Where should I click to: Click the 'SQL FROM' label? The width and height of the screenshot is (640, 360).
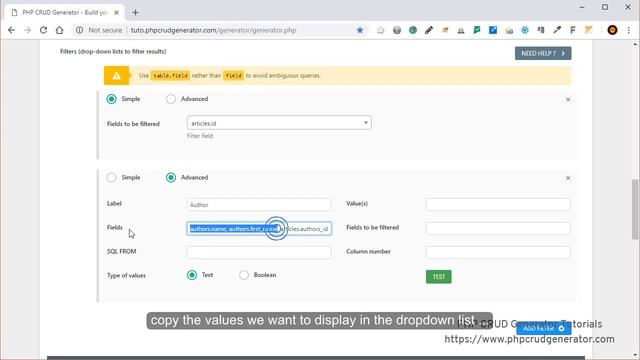point(122,251)
